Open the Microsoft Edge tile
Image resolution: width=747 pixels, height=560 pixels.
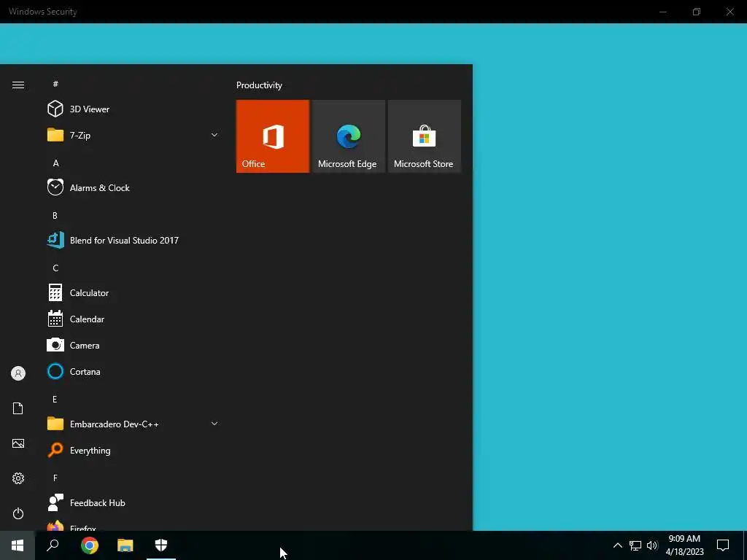pyautogui.click(x=348, y=136)
